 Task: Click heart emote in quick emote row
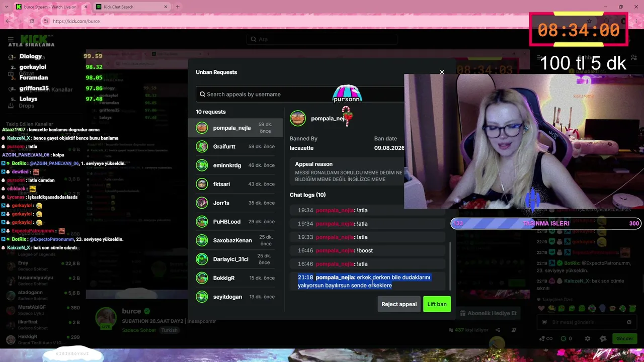point(541,308)
